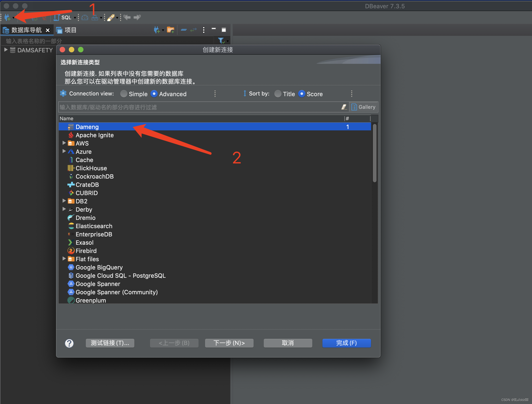
Task: Expand the DAMSAFETY connection tree node
Action: coord(6,50)
